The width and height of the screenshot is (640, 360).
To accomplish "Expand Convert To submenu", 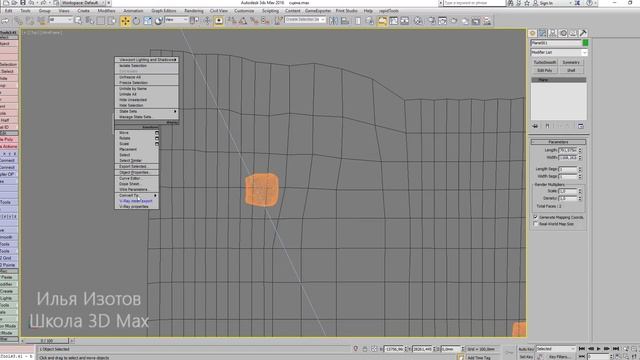I will (x=137, y=196).
